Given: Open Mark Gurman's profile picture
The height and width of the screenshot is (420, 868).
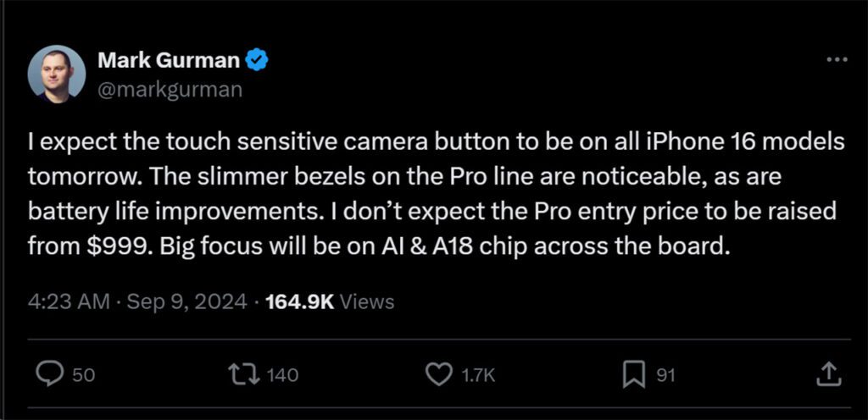Looking at the screenshot, I should pyautogui.click(x=57, y=74).
